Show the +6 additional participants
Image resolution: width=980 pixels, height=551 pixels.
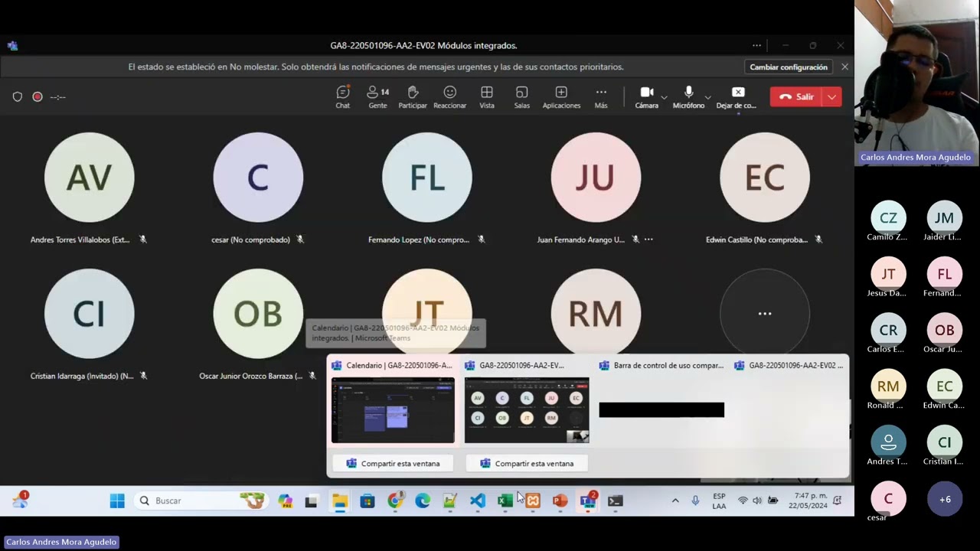click(945, 500)
